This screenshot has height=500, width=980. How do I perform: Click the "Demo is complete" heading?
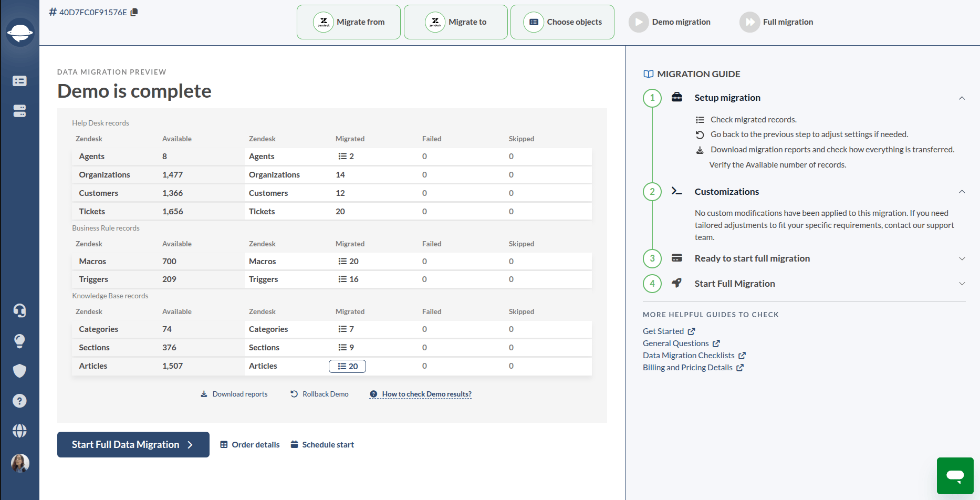(x=134, y=91)
